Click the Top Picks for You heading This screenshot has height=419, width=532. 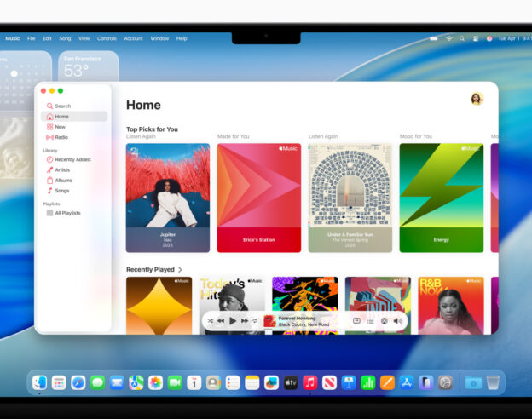coord(152,129)
